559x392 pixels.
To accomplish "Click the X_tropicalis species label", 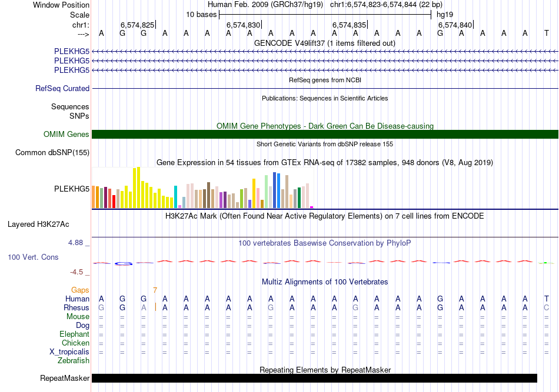I will 69,351.
